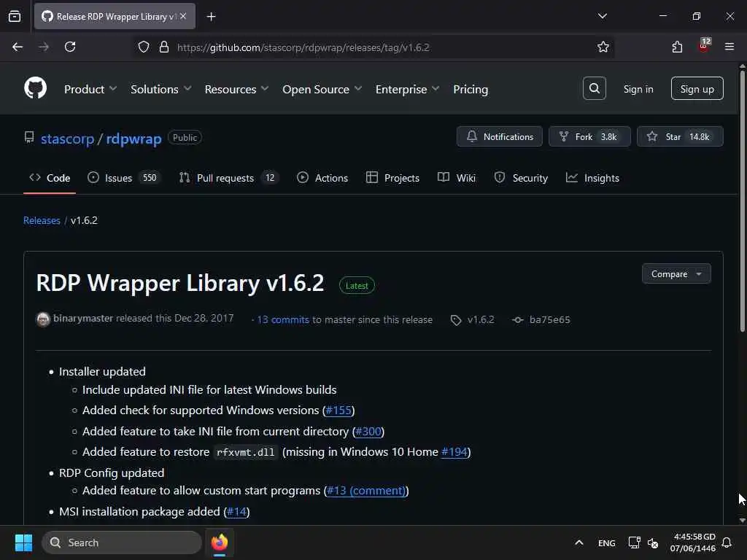Click the commit hash ba75e65
Viewport: 747px width, 560px height.
[549, 319]
